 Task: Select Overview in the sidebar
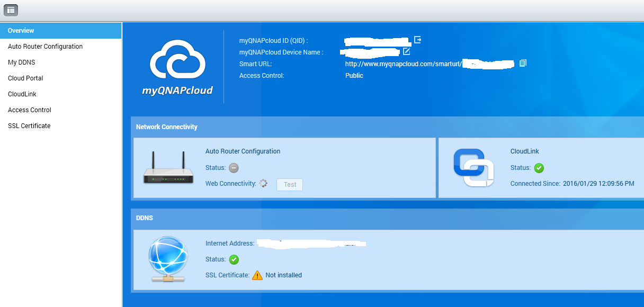[x=21, y=31]
